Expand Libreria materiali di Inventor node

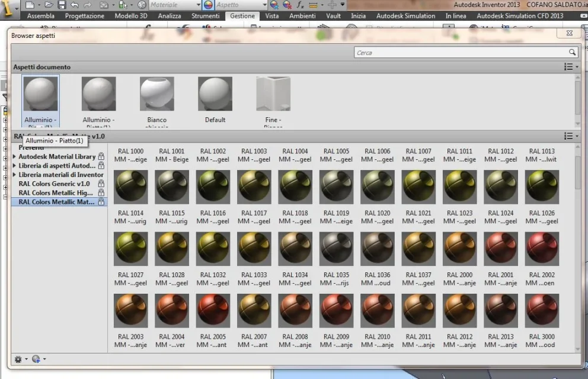point(14,175)
